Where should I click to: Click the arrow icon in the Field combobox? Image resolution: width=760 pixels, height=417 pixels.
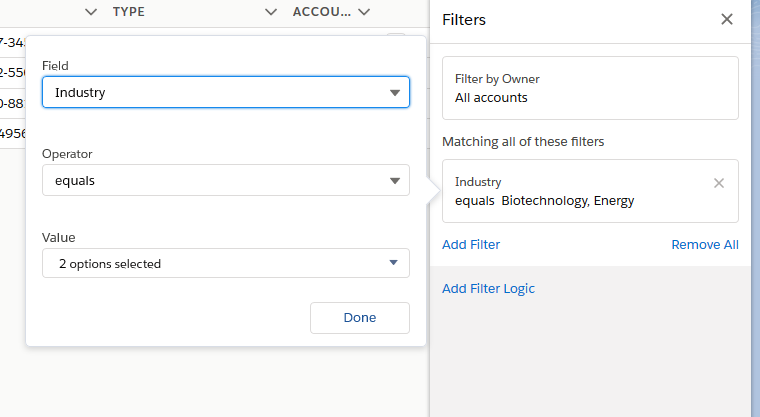point(394,93)
